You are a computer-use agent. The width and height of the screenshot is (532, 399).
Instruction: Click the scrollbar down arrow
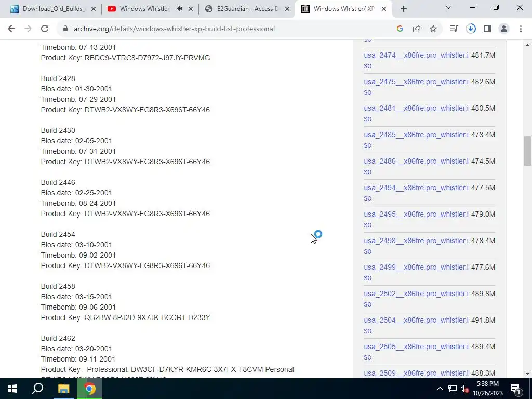527,374
